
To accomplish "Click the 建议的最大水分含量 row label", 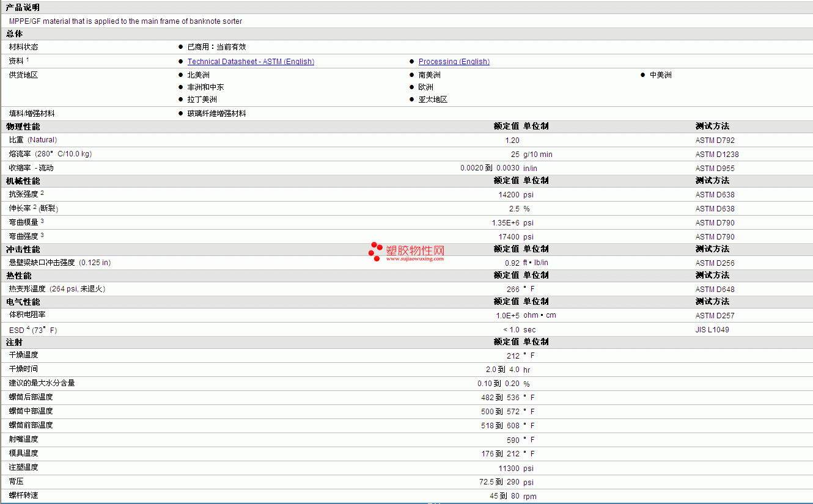I will (42, 383).
